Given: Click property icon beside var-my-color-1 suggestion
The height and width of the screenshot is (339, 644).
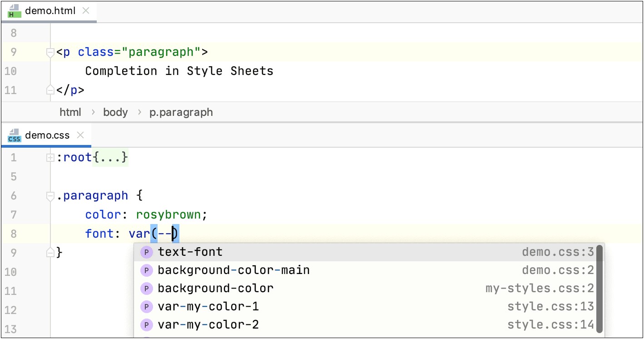Looking at the screenshot, I should (146, 307).
